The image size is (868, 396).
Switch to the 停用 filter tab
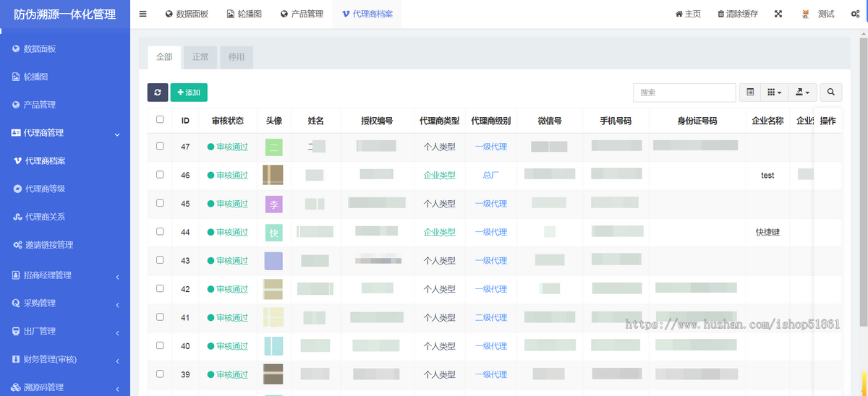237,57
